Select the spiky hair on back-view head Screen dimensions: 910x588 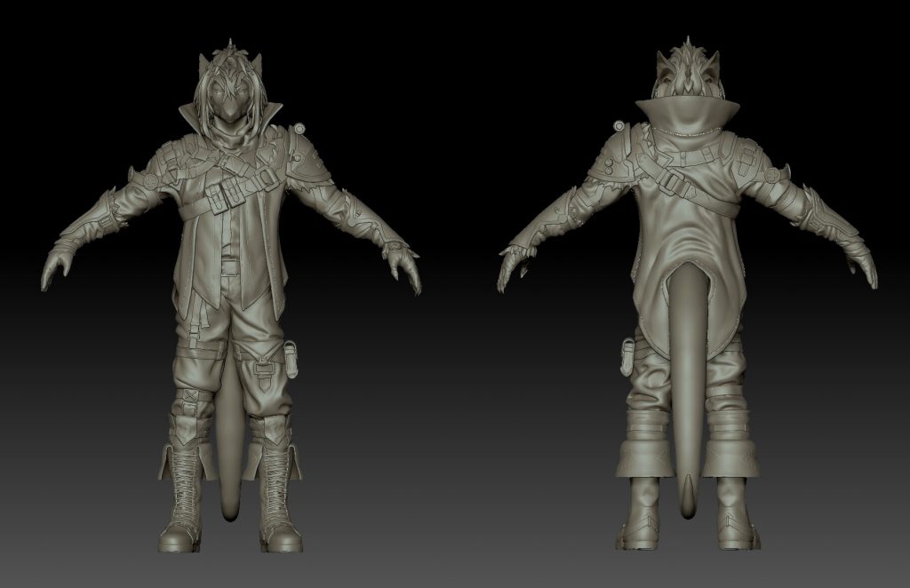pos(688,62)
